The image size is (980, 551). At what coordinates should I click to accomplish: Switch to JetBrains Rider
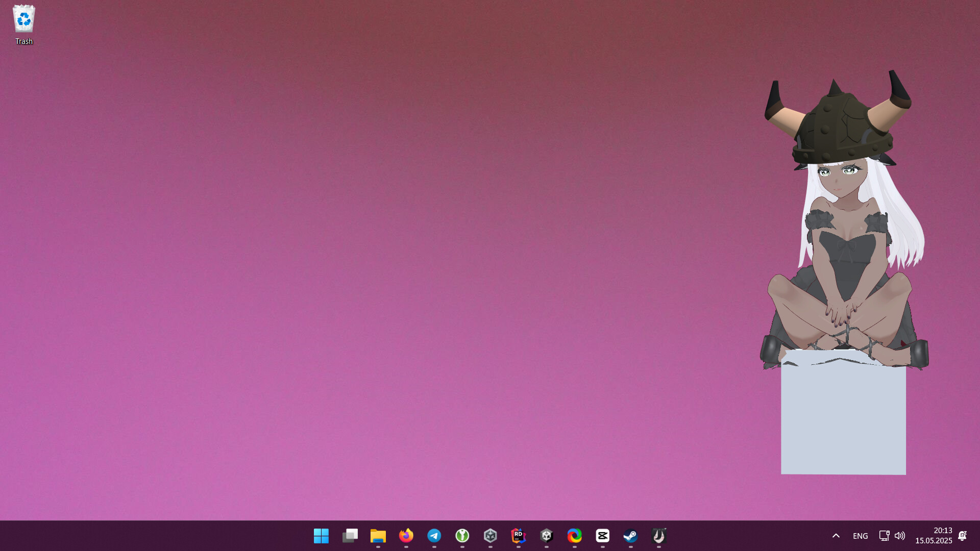coord(519,536)
